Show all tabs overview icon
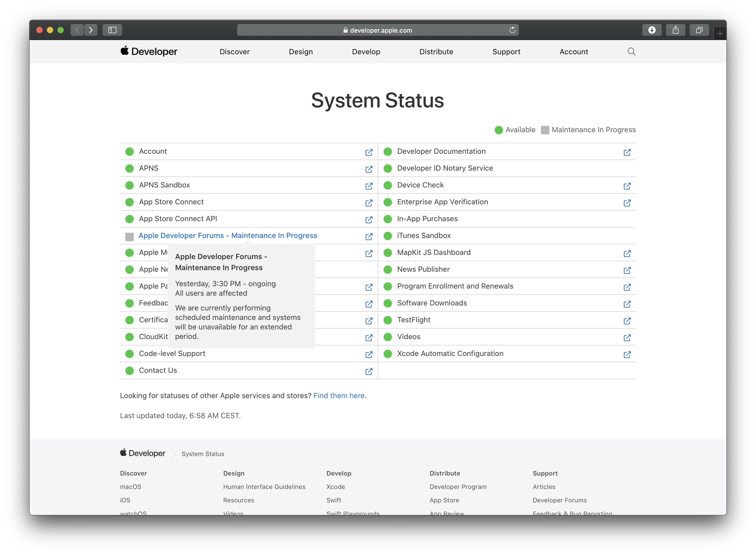Screen dimensions: 756x554 [699, 30]
